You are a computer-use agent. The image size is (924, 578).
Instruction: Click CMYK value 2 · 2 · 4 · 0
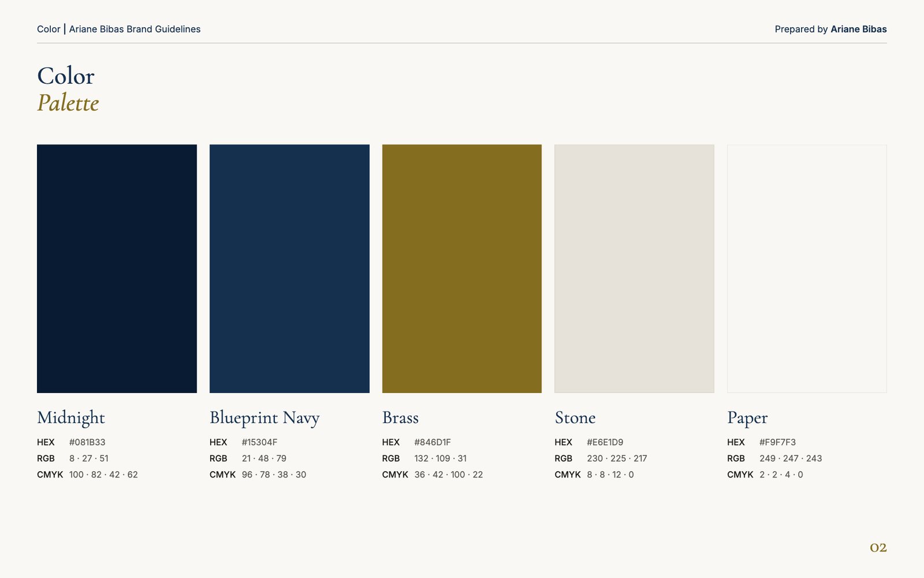(781, 475)
